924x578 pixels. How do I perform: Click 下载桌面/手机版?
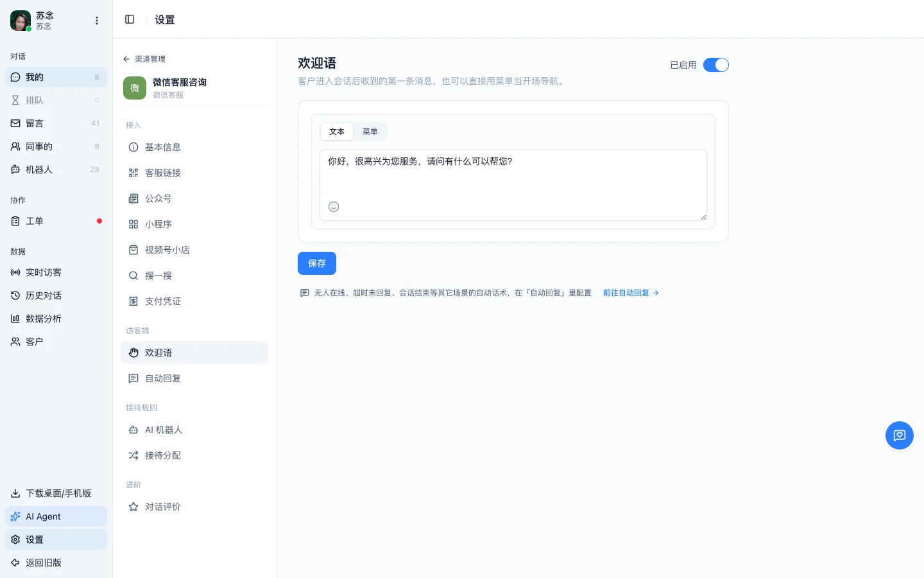pos(56,493)
